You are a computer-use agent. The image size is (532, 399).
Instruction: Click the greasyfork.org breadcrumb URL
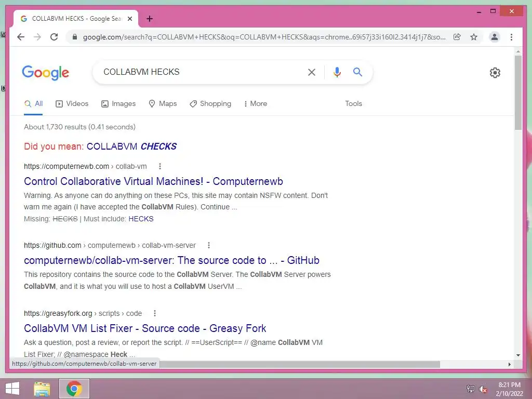[83, 313]
